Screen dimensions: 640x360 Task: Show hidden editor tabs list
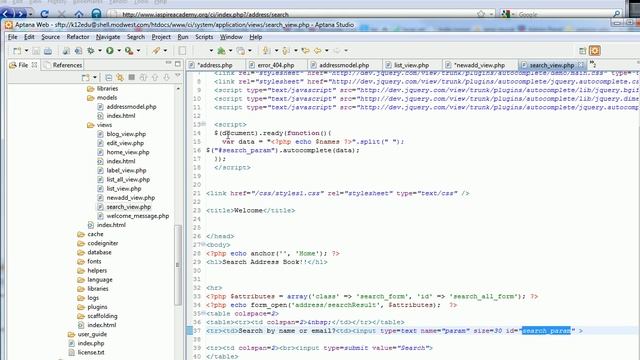point(593,64)
